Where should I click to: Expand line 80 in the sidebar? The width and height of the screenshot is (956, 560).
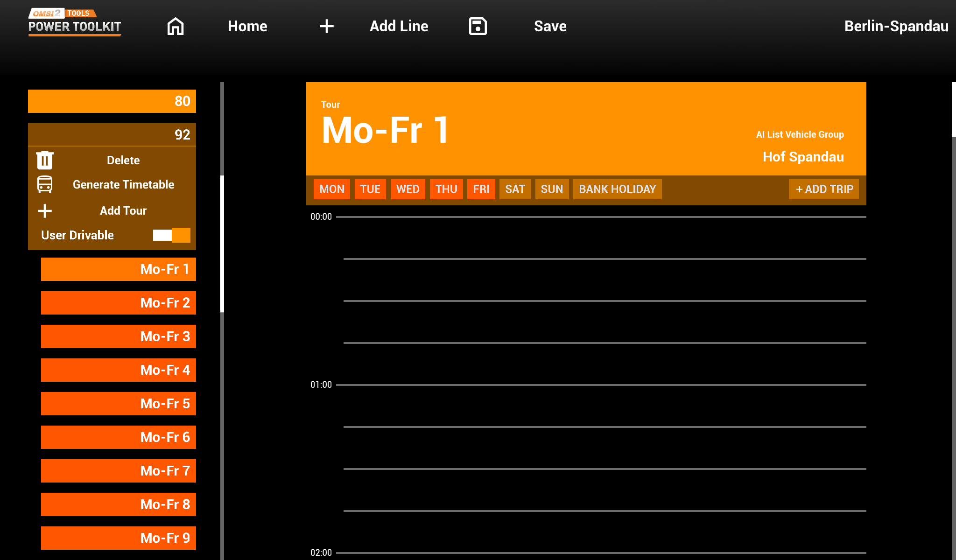coord(112,101)
